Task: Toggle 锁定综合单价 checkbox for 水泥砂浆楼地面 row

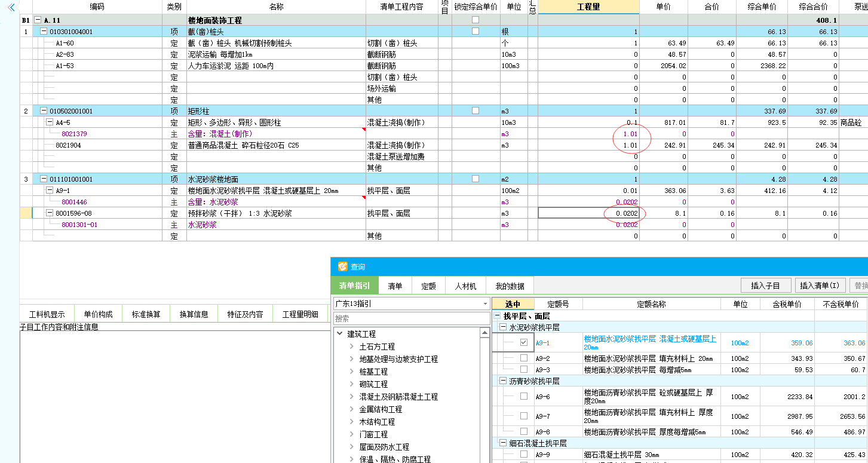Action: coord(476,179)
